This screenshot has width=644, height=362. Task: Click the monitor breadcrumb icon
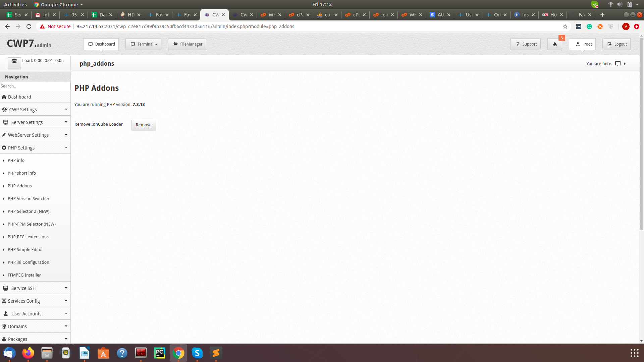[618, 64]
